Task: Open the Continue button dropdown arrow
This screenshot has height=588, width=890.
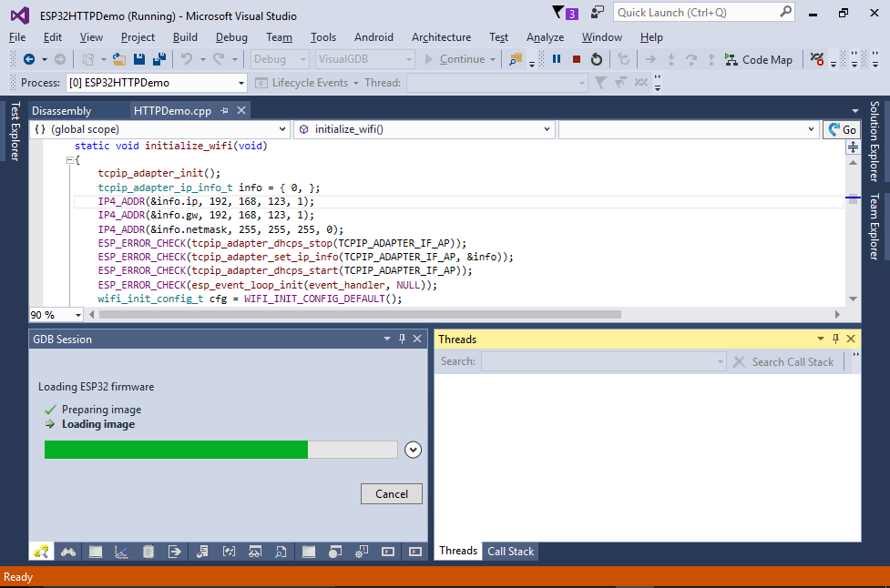Action: 493,59
